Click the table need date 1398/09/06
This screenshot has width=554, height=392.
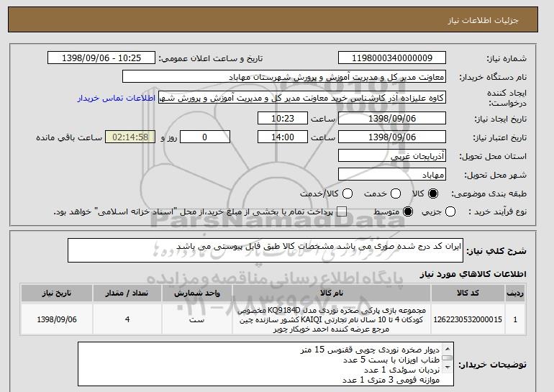[x=57, y=319]
